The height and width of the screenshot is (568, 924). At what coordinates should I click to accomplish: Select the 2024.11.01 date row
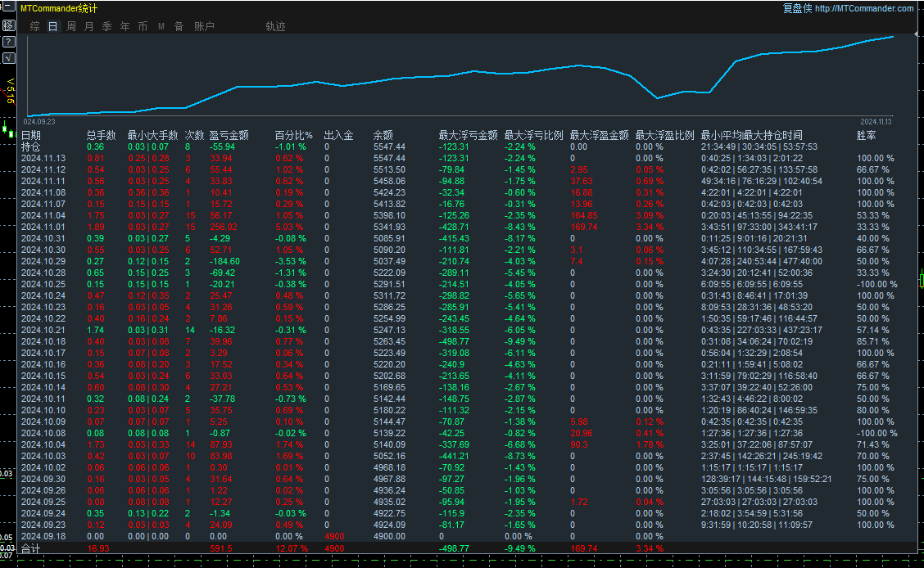pyautogui.click(x=43, y=228)
